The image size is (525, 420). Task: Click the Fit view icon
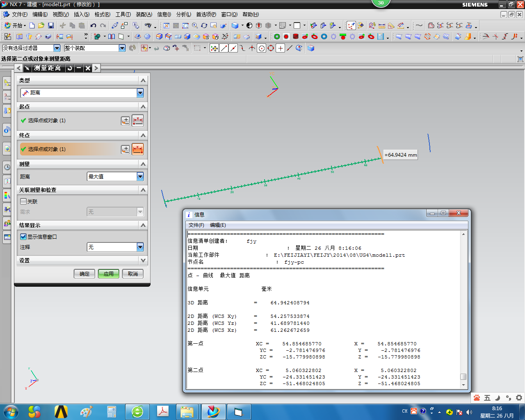coord(167,25)
